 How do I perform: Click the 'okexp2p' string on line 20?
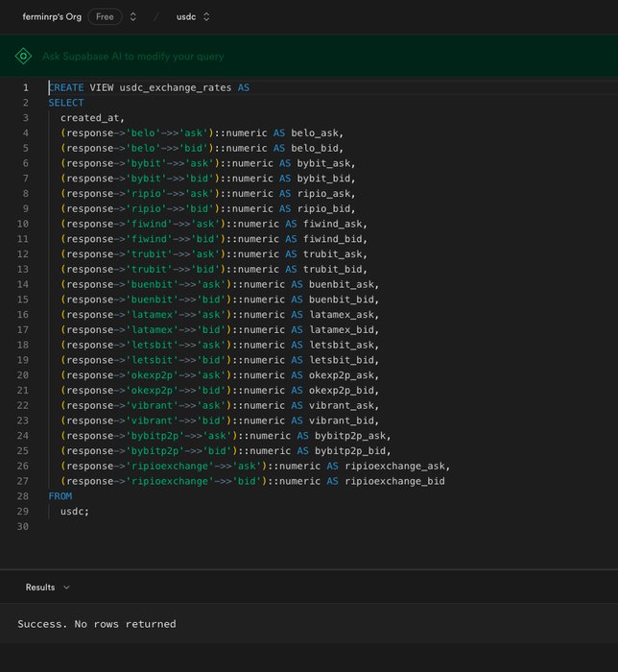point(152,375)
